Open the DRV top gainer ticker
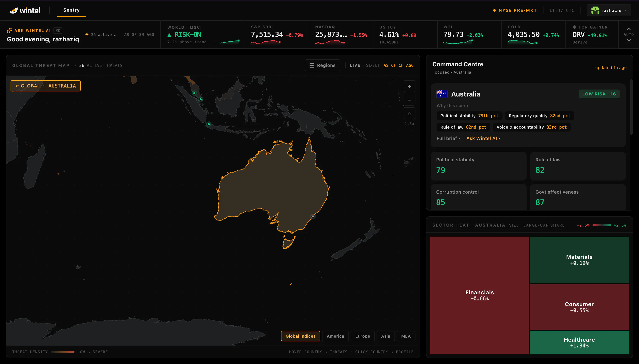Viewport: 639px width, 364px height. point(592,34)
